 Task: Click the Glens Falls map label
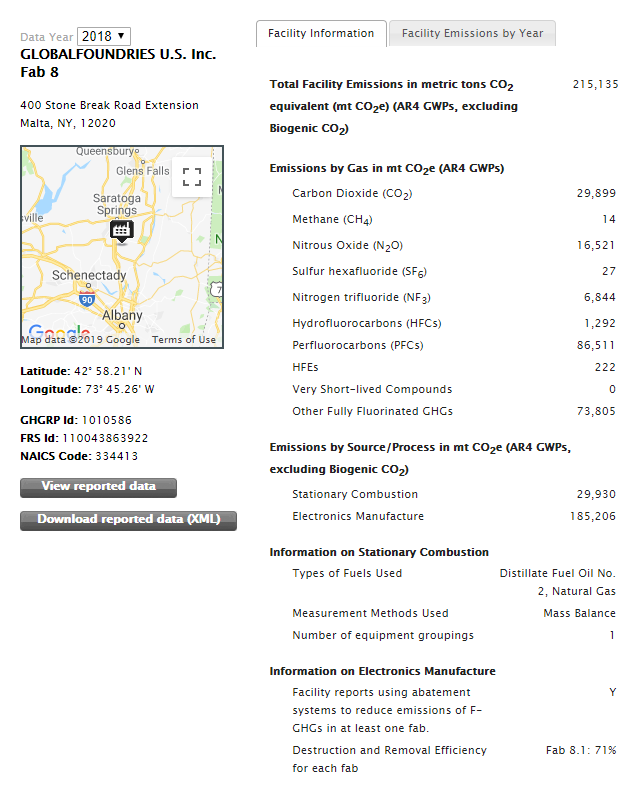click(x=143, y=171)
